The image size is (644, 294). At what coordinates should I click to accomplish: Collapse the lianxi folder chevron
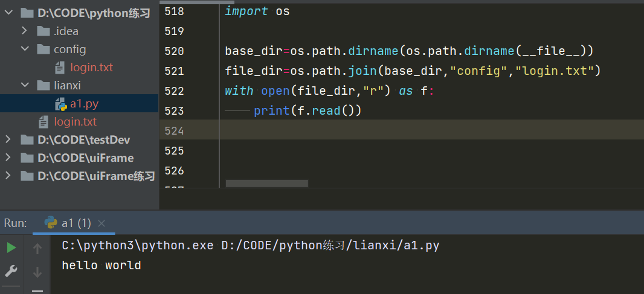(25, 85)
